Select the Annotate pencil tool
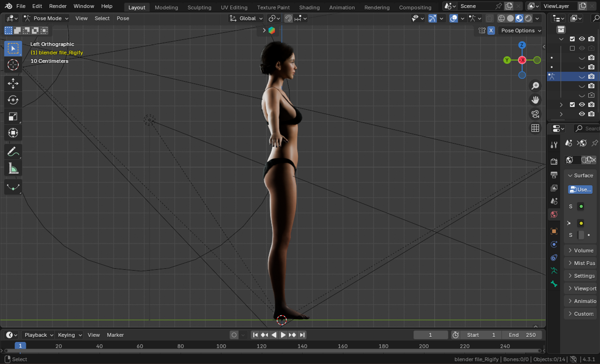The height and width of the screenshot is (364, 600). pyautogui.click(x=13, y=152)
